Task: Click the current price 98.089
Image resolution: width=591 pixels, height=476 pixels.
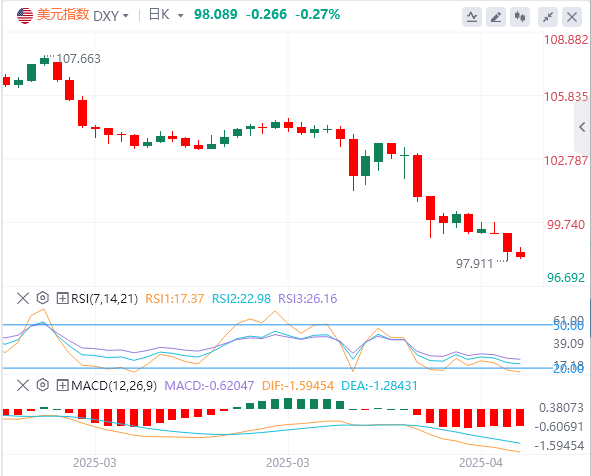Action: 216,15
